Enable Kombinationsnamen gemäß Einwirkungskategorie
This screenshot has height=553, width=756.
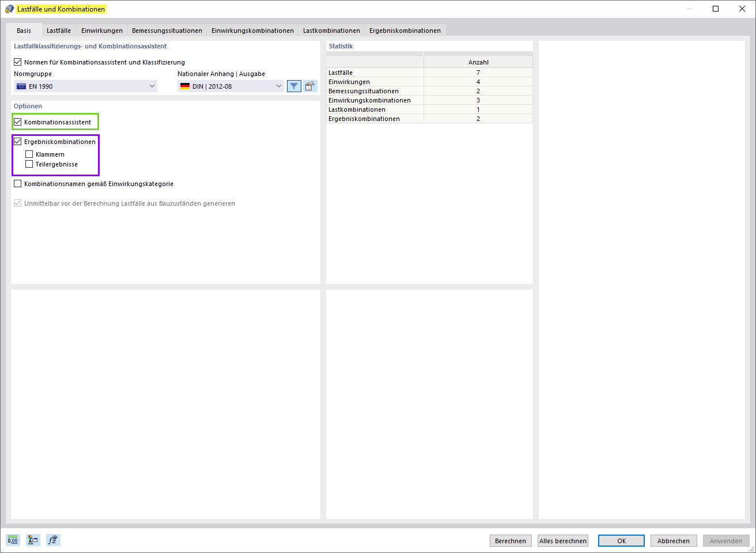[x=17, y=183]
